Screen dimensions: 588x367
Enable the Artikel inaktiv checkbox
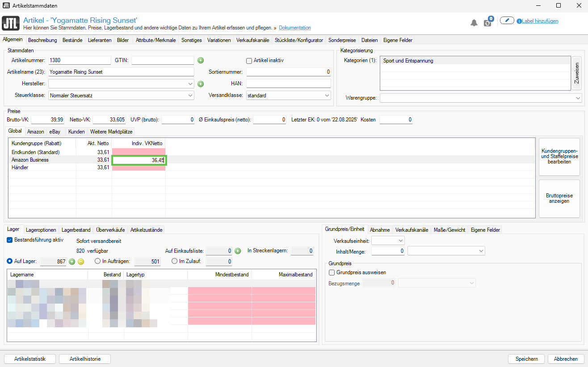click(x=249, y=61)
